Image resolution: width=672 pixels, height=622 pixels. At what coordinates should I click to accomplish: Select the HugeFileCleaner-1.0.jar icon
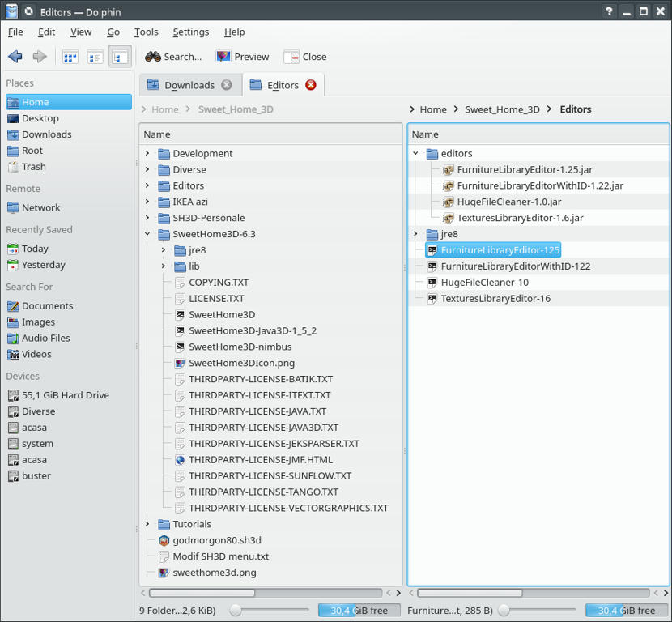448,202
